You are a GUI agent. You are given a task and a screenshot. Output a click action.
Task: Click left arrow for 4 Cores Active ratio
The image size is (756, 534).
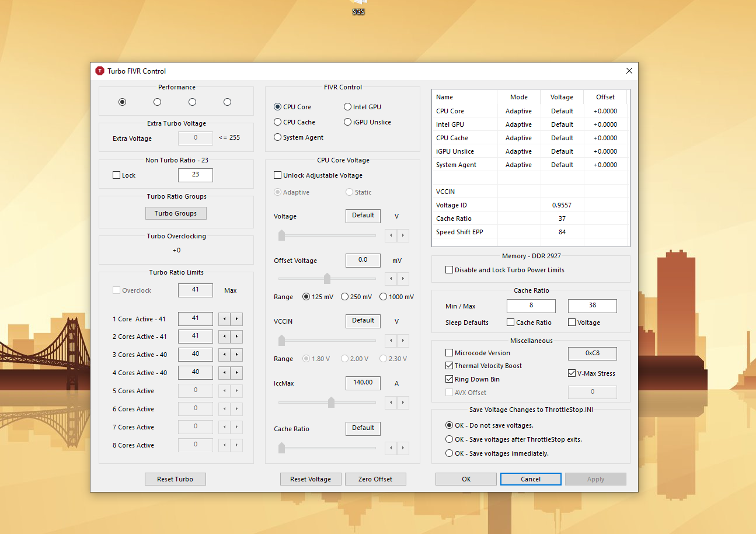point(224,373)
